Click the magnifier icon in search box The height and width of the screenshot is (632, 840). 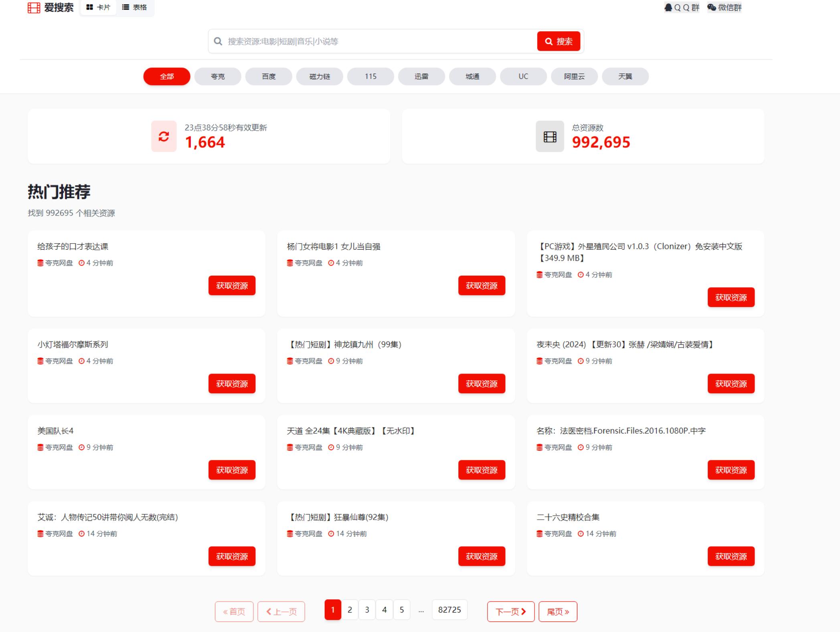tap(218, 41)
